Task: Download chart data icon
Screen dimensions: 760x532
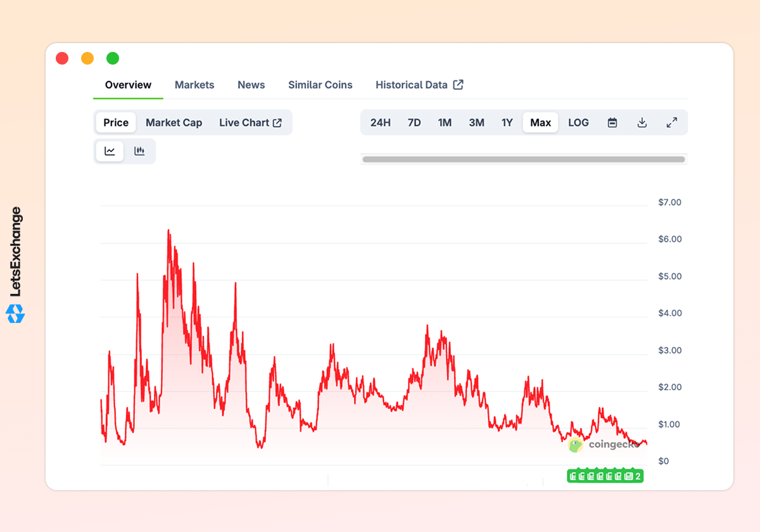Action: pyautogui.click(x=642, y=123)
